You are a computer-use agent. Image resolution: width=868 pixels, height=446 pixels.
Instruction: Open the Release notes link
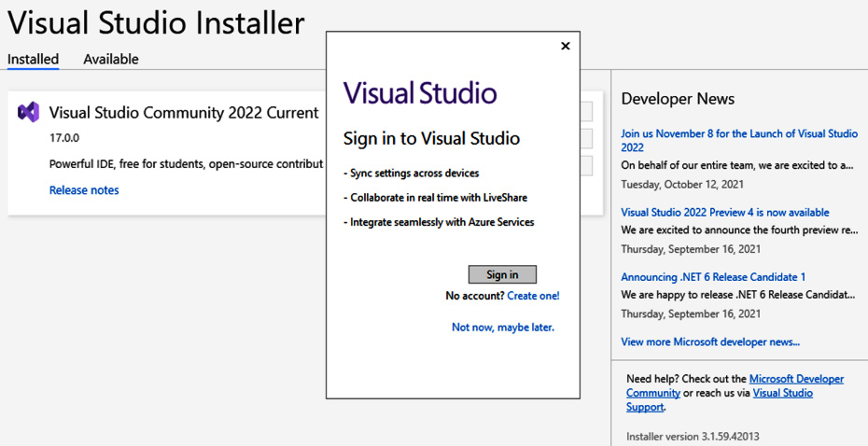(x=84, y=189)
